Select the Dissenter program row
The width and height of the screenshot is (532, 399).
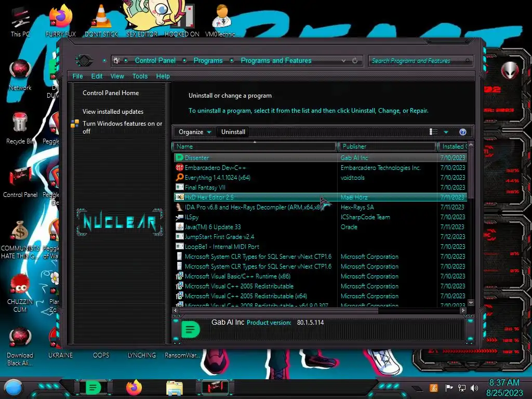tap(320, 158)
